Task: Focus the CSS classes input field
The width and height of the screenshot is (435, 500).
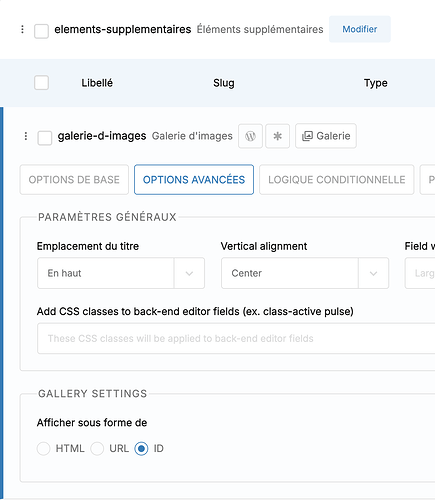Action: 236,338
